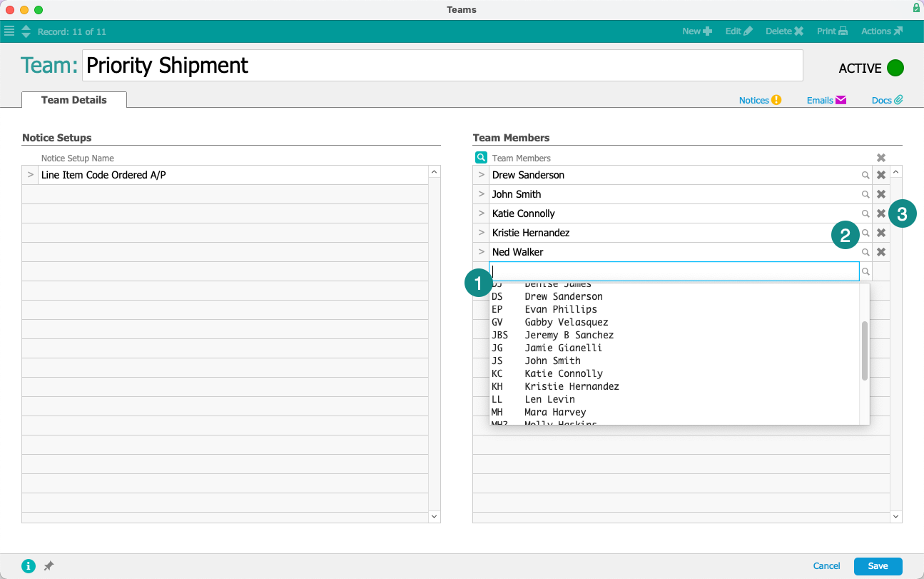Cancel the team changes
The width and height of the screenshot is (924, 579).
pos(826,566)
